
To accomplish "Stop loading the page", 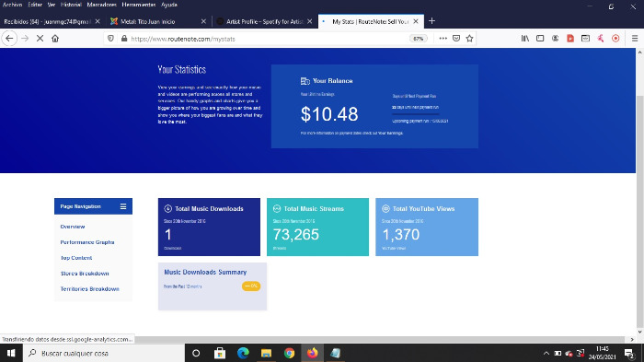I will click(x=40, y=39).
